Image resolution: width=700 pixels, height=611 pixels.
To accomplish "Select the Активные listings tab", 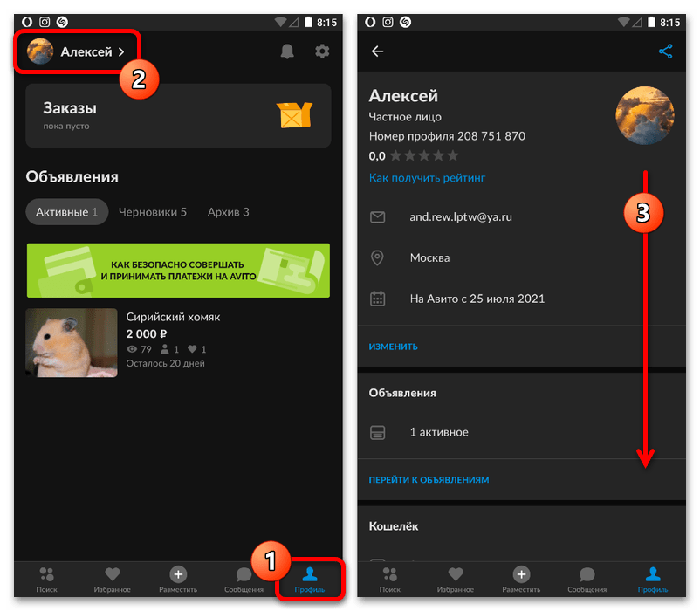I will tap(67, 212).
